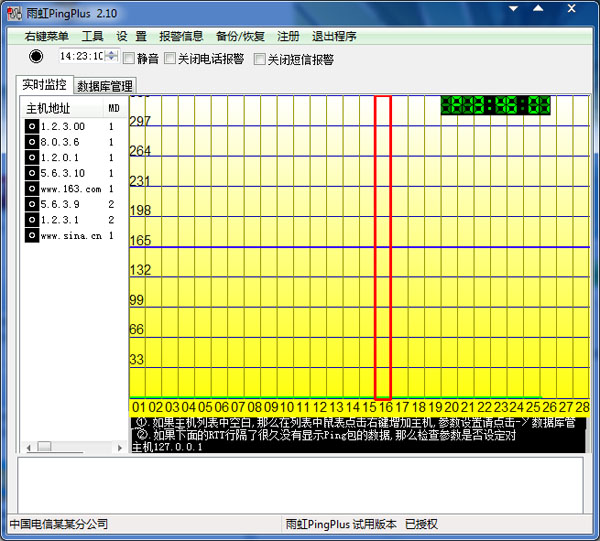Click 退出程序 to exit the program
600x541 pixels.
coord(334,36)
